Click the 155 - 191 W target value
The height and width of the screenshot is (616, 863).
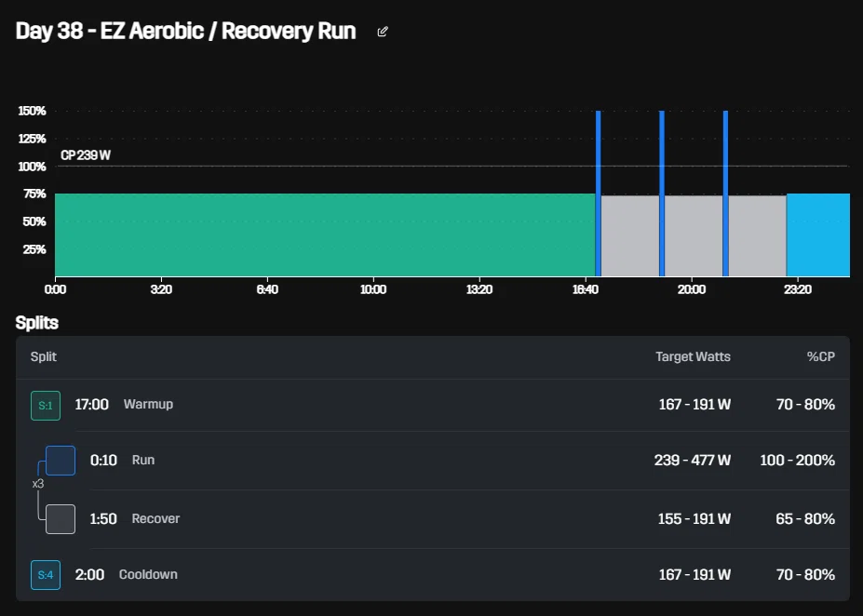694,518
